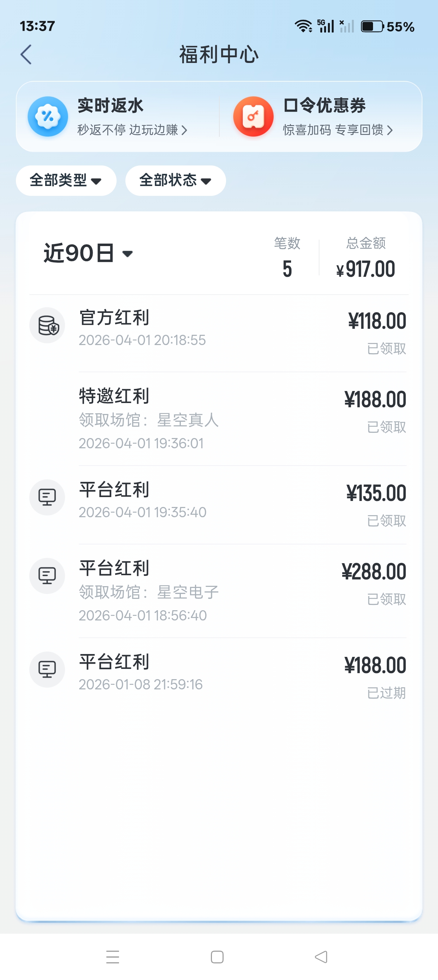Screen dimensions: 438x980
Task: Tap the back arrow in header
Action: coord(26,54)
